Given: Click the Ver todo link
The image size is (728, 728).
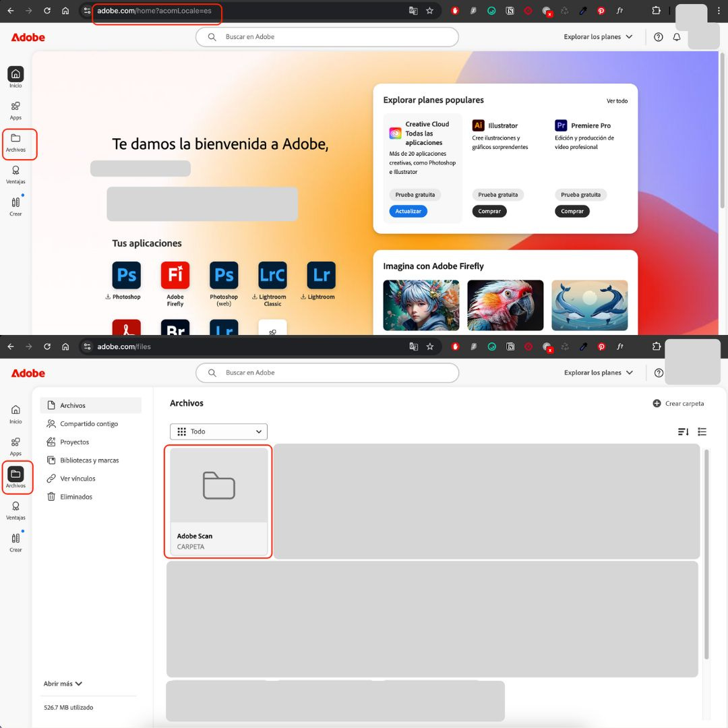Looking at the screenshot, I should tap(617, 100).
